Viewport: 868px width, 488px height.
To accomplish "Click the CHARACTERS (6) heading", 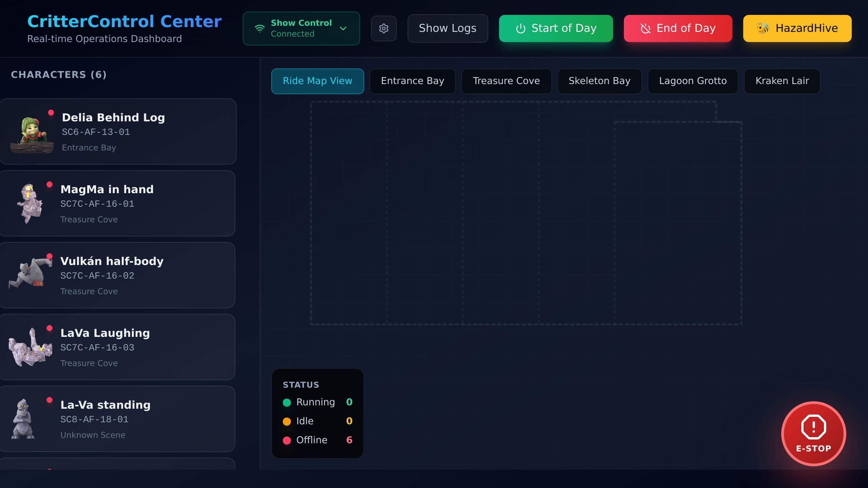I will 59,75.
